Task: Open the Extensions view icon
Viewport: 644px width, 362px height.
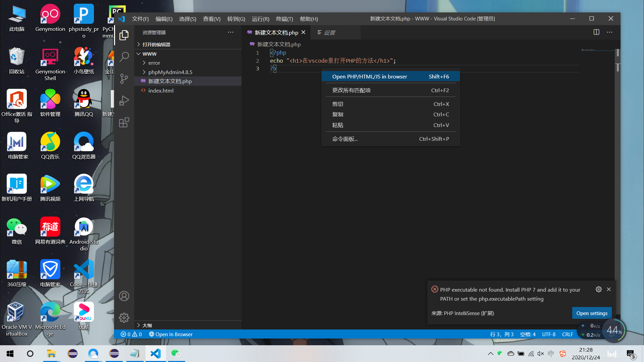Action: [x=124, y=122]
